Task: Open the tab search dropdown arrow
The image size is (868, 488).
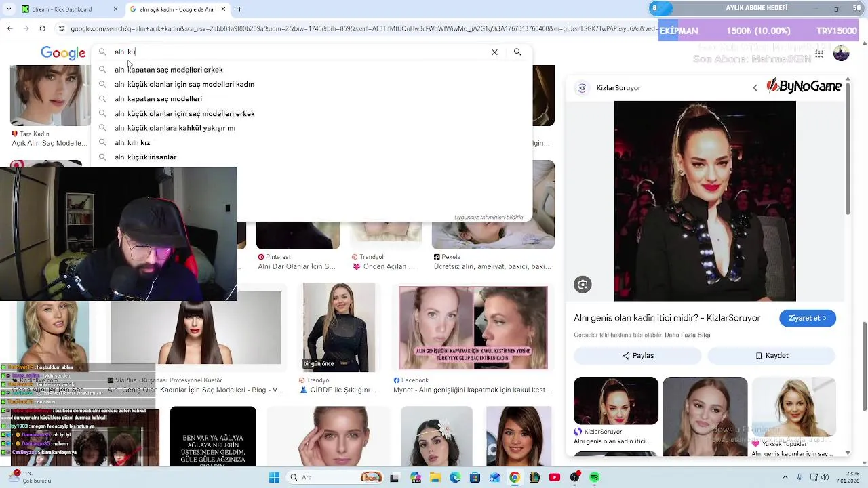Action: 9,9
